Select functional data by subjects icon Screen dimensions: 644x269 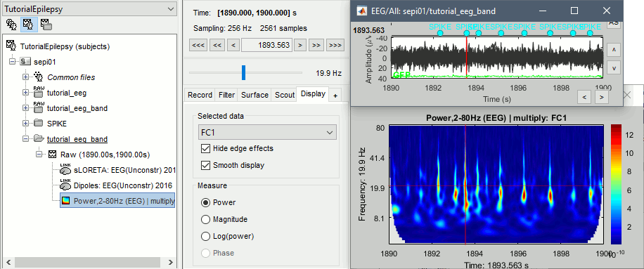(x=28, y=25)
